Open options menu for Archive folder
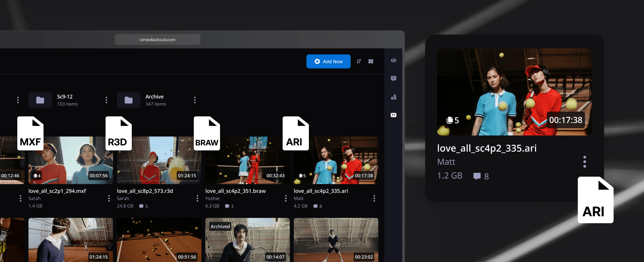 coord(195,100)
